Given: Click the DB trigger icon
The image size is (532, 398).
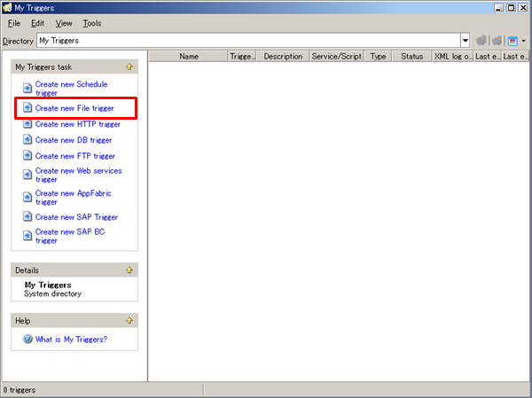Looking at the screenshot, I should 27,140.
